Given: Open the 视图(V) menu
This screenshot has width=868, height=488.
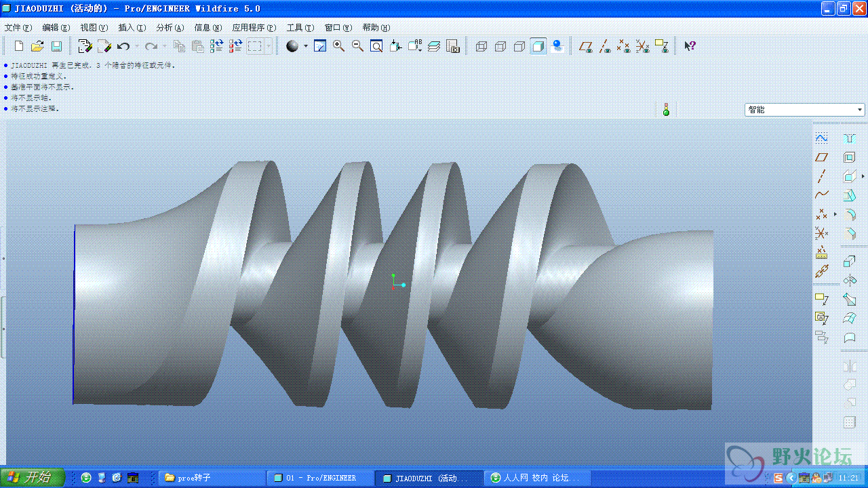Looking at the screenshot, I should point(94,28).
